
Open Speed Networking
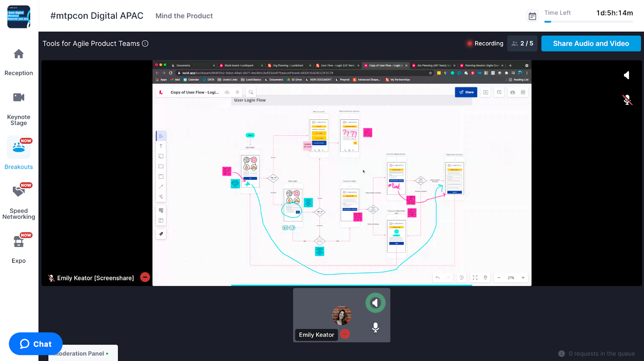[x=19, y=191]
